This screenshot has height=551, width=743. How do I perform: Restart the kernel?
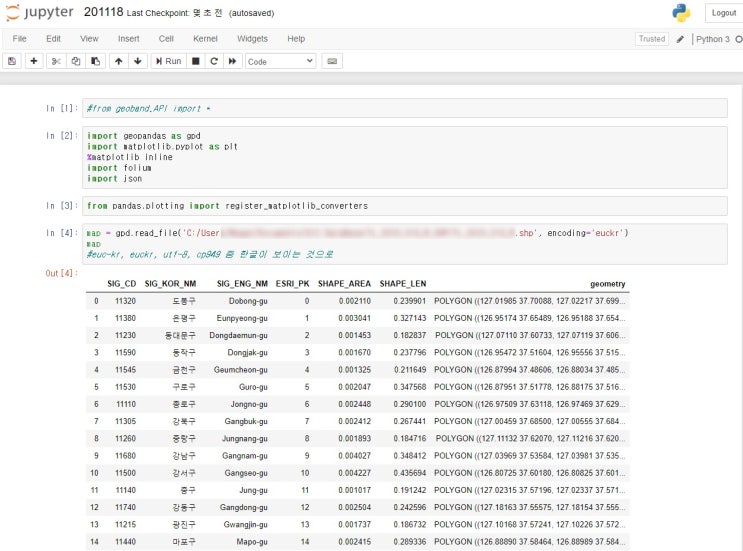pyautogui.click(x=214, y=61)
